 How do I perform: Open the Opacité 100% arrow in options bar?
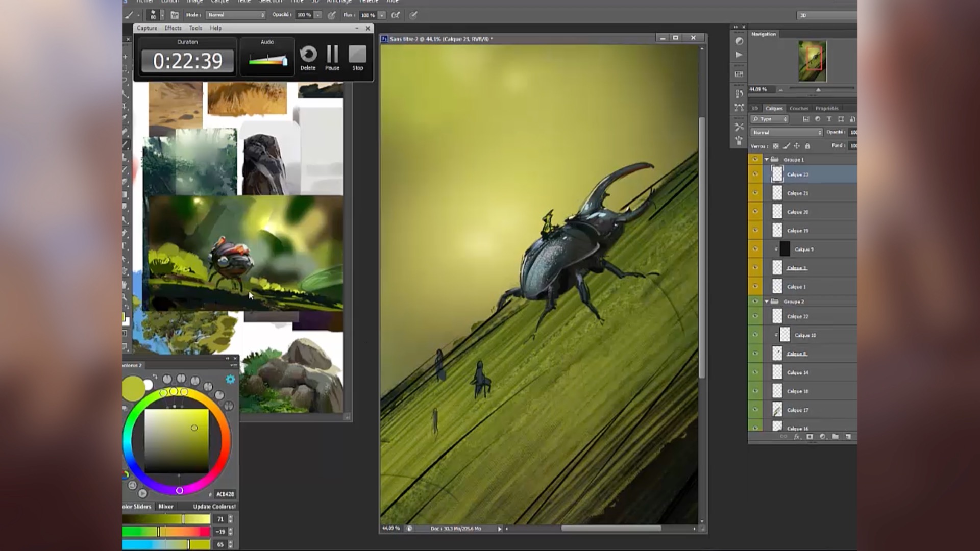318,15
